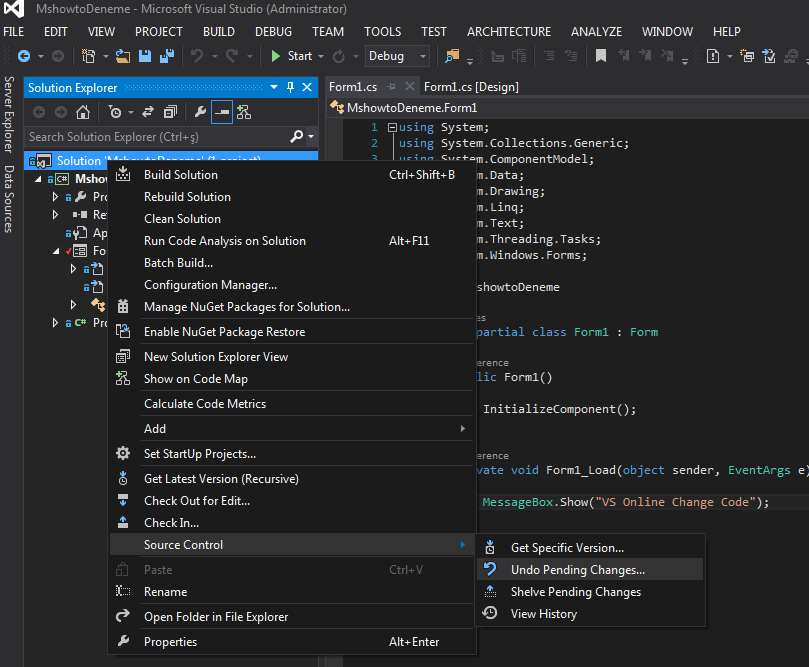Start debugging with the Start button
This screenshot has width=809, height=667.
[292, 56]
